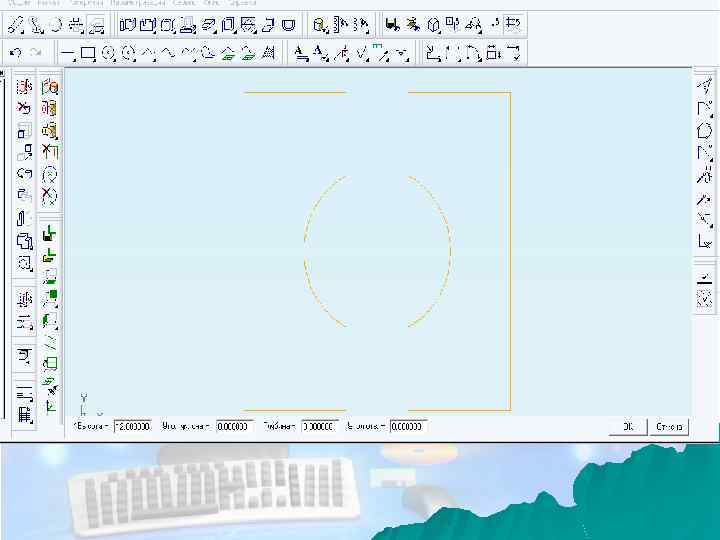Screen dimensions: 720x540
Task: Click the greyed Redo arrow icon
Action: tap(35, 53)
